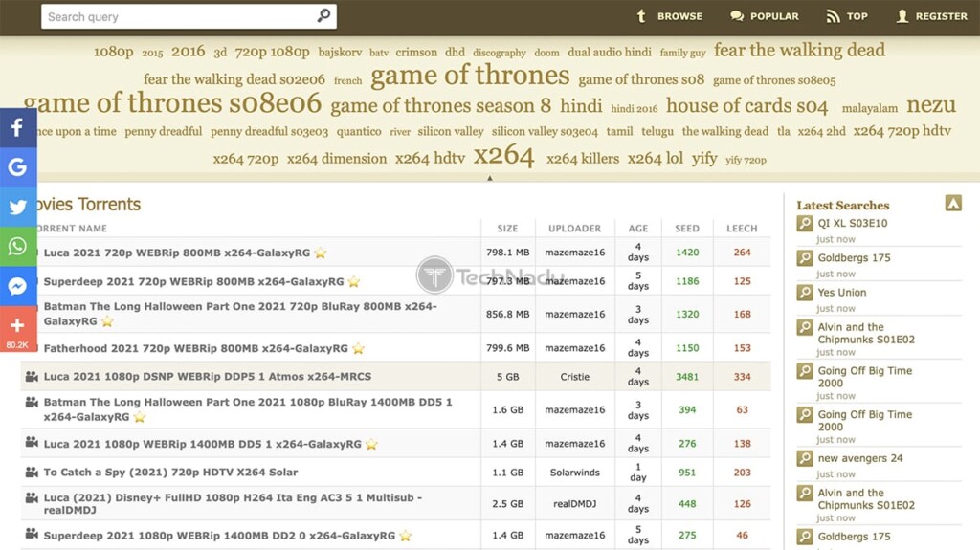The width and height of the screenshot is (980, 550).
Task: Click the 'game of thrones' tag
Action: [470, 76]
